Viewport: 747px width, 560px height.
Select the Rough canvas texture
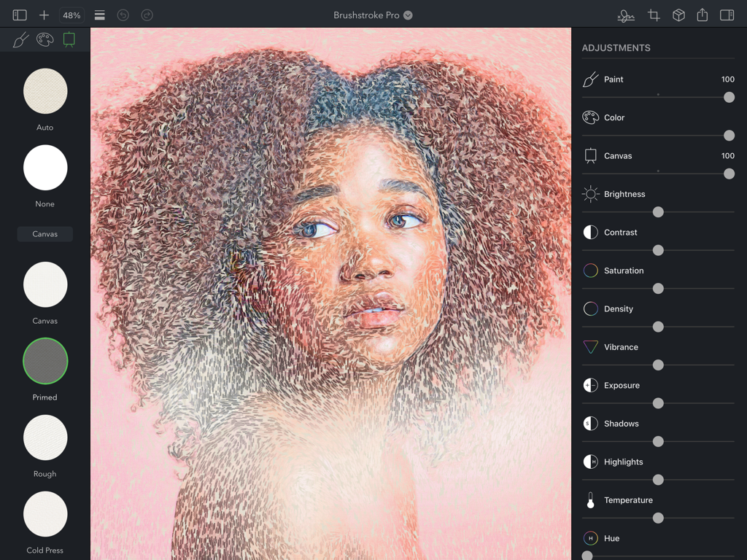coord(45,437)
